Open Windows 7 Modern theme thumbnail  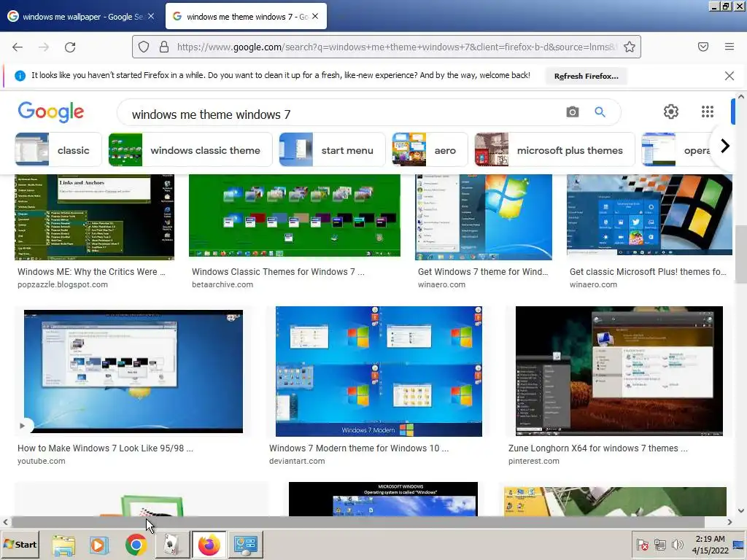[x=379, y=371]
